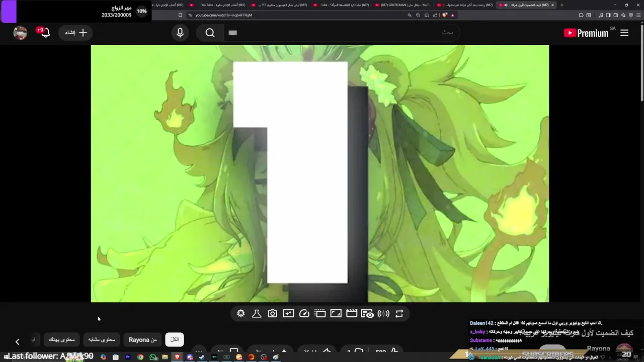Toggle the audio boost waves icon

[x=383, y=314]
